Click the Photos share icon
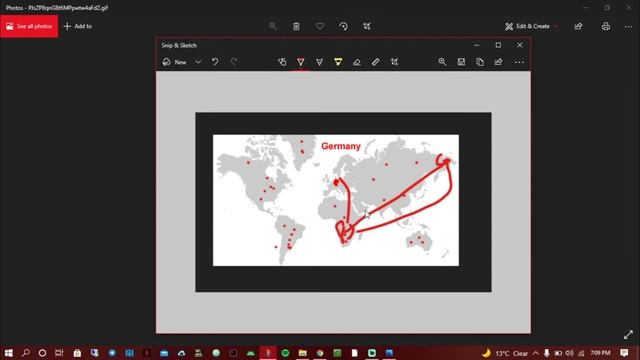The height and width of the screenshot is (360, 640). (x=578, y=26)
